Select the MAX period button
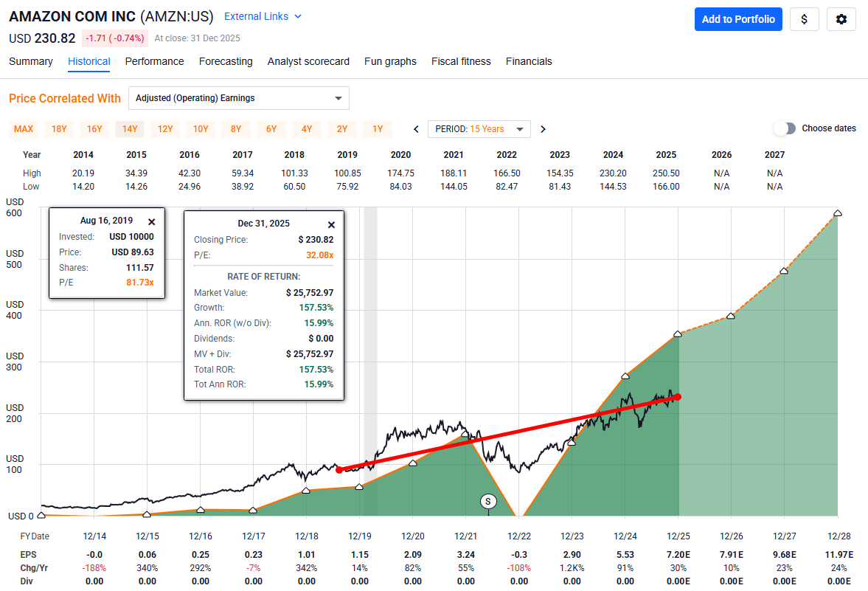The image size is (868, 591). click(x=23, y=128)
